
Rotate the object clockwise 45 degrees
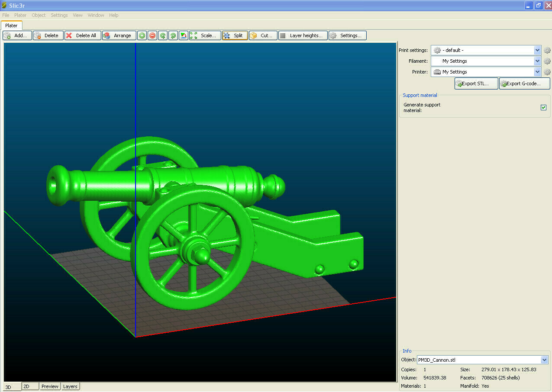[173, 35]
